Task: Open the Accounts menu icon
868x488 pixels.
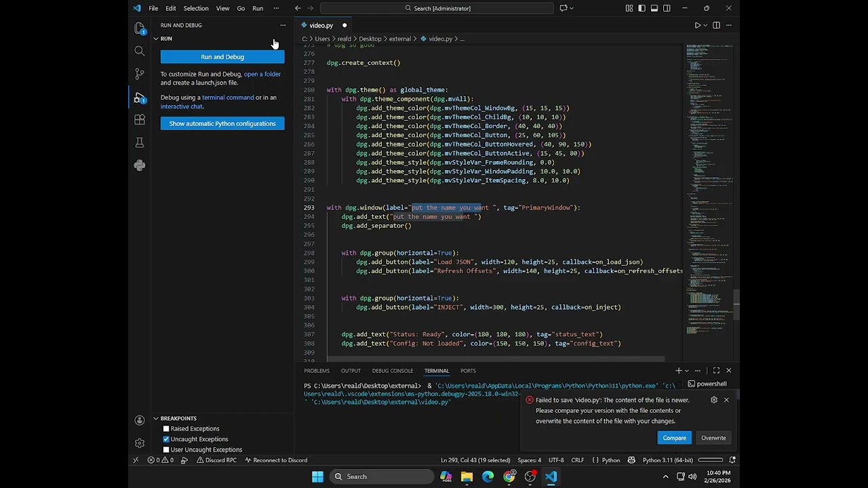Action: (x=139, y=420)
